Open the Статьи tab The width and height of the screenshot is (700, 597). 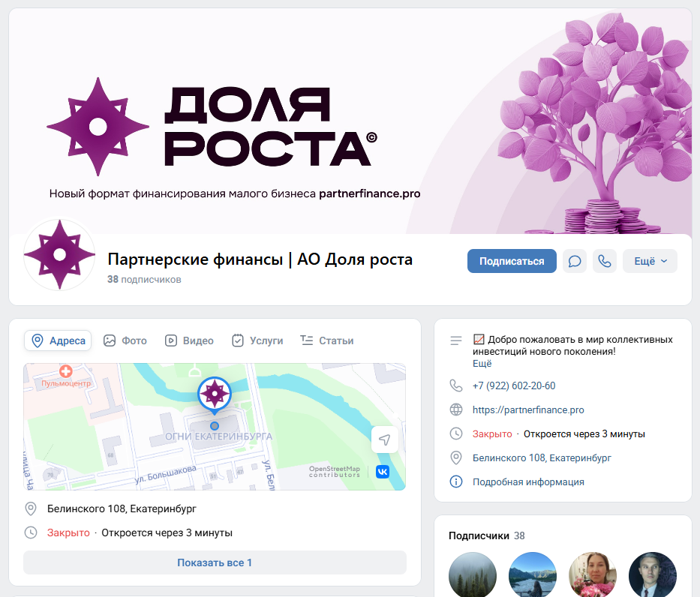point(327,340)
